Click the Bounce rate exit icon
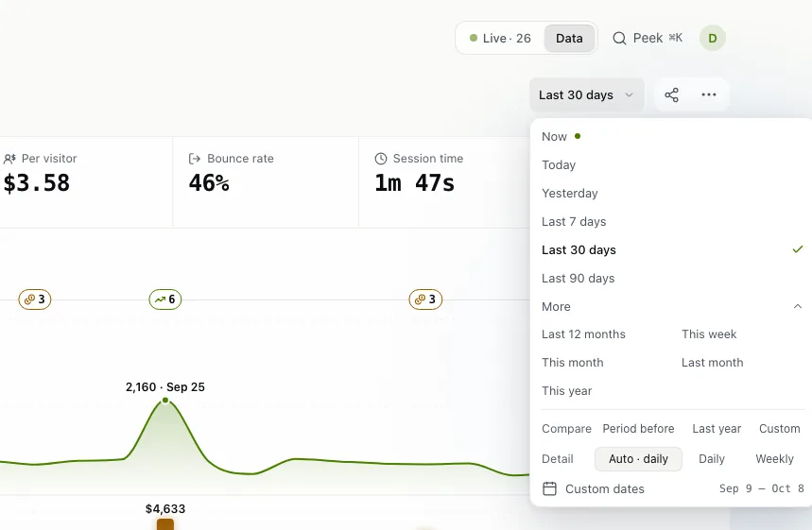 pyautogui.click(x=195, y=159)
